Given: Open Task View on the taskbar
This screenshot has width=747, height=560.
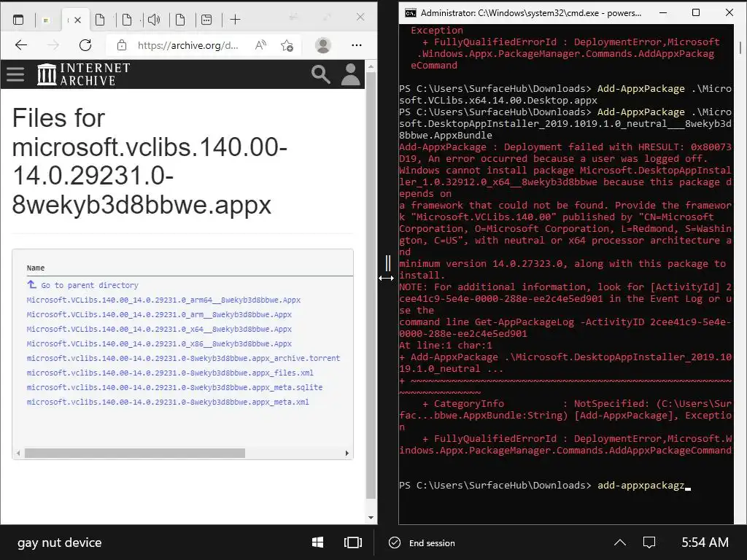Looking at the screenshot, I should pos(353,542).
